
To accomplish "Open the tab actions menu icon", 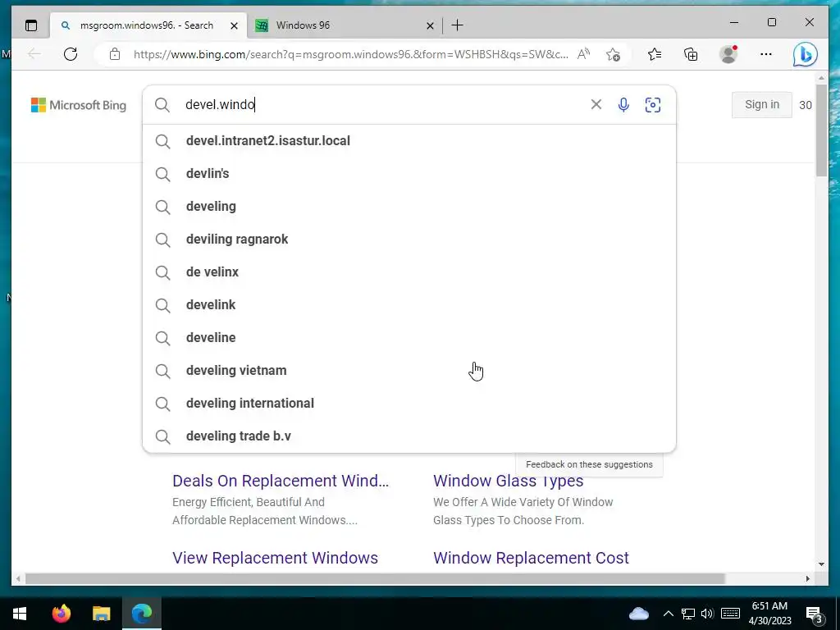I will click(x=31, y=25).
